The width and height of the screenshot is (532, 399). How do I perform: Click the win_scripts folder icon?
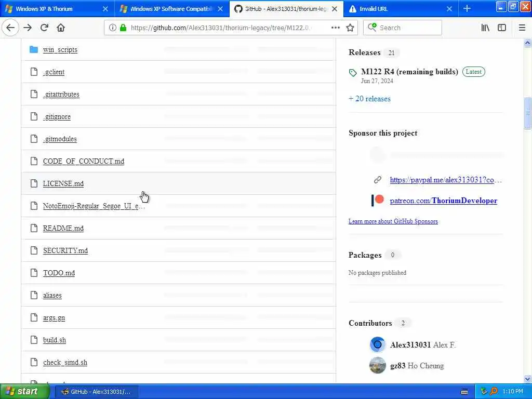coord(34,49)
